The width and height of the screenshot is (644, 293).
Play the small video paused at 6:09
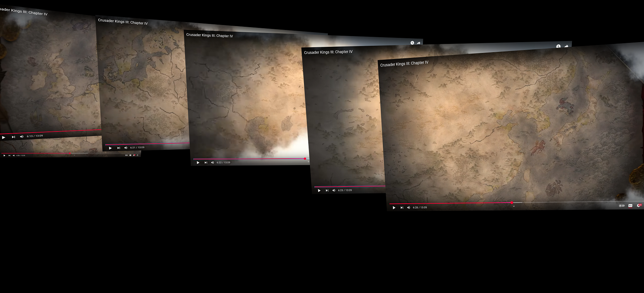4,155
